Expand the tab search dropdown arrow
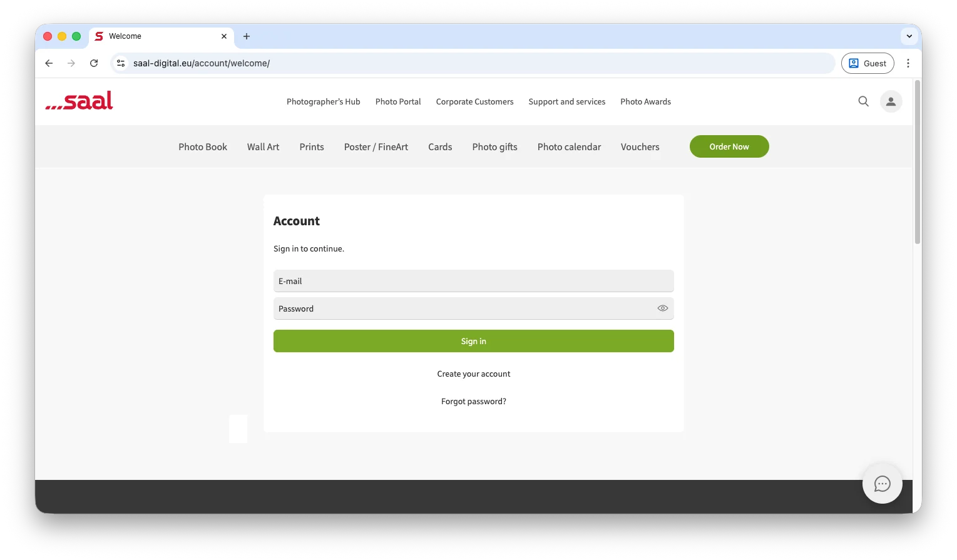Image resolution: width=957 pixels, height=560 pixels. (909, 36)
